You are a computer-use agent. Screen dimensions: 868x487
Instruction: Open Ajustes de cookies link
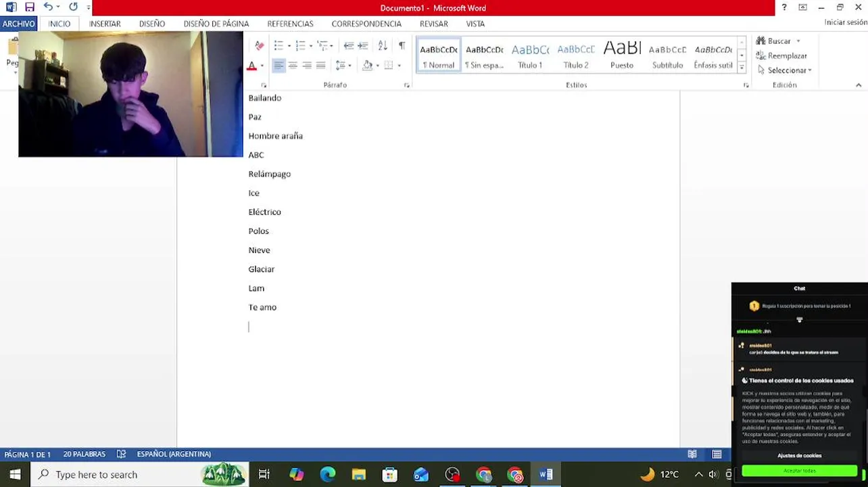tap(800, 456)
